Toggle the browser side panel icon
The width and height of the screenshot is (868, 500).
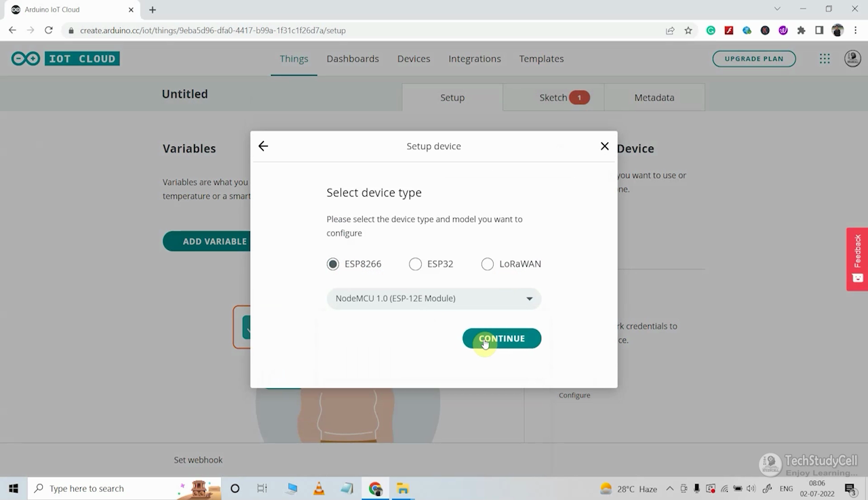coord(819,30)
